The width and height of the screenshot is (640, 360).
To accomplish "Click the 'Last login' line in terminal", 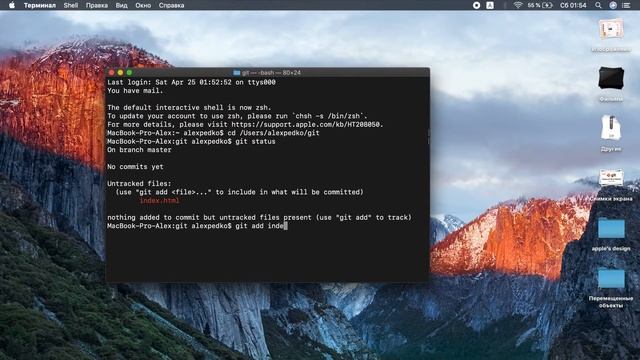I will tap(191, 82).
